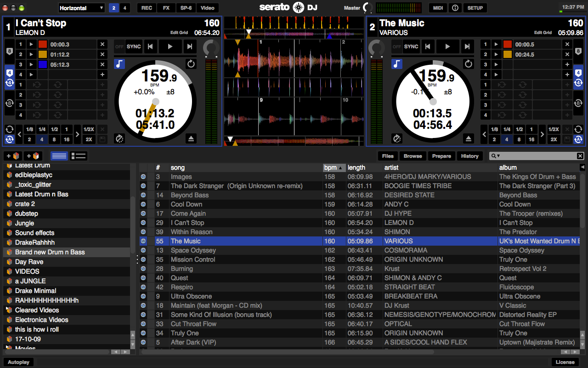Open the Horizontal display mode dropdown
The width and height of the screenshot is (588, 368).
coord(82,8)
